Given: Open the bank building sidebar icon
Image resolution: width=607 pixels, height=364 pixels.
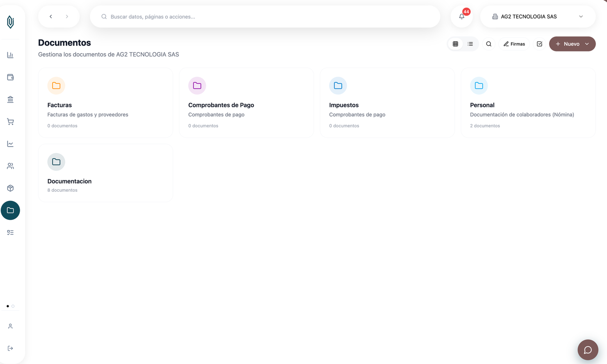Looking at the screenshot, I should (10, 100).
